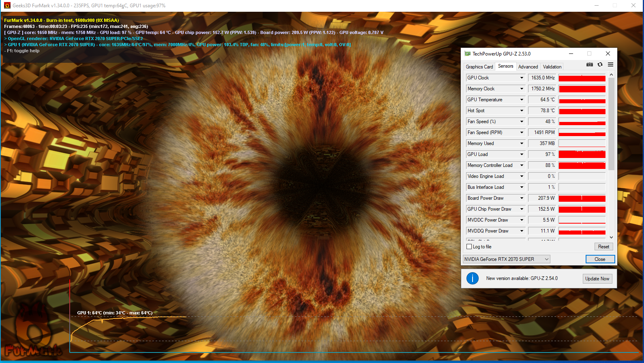Click the GPU-Z refresh icon
Screen dimensions: 644x363
[600, 65]
